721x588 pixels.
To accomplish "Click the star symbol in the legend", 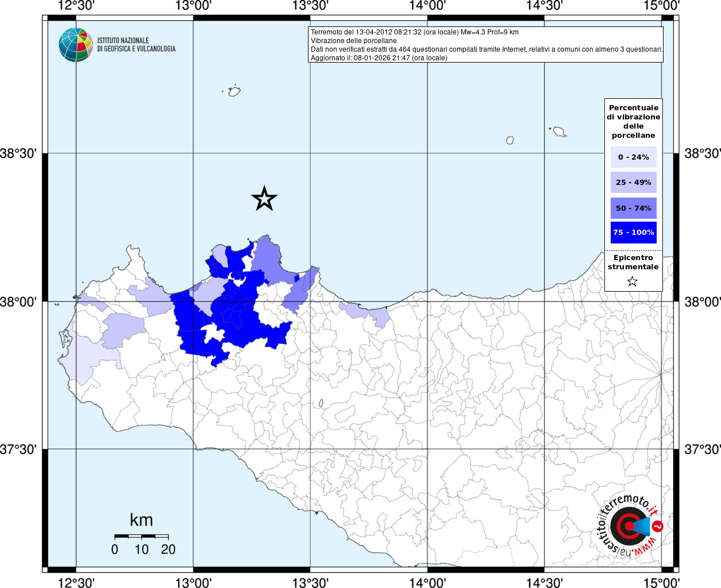I will 633,281.
